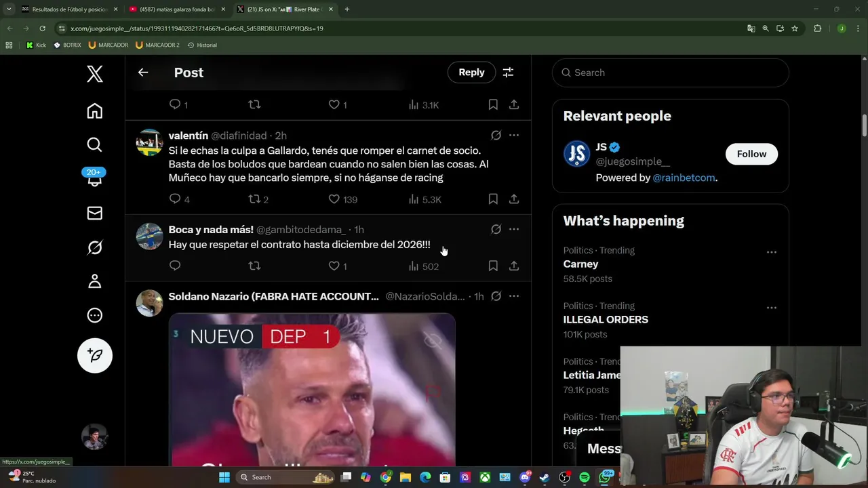The width and height of the screenshot is (868, 488).
Task: Open Soldano Nazario profile name
Action: 273,296
